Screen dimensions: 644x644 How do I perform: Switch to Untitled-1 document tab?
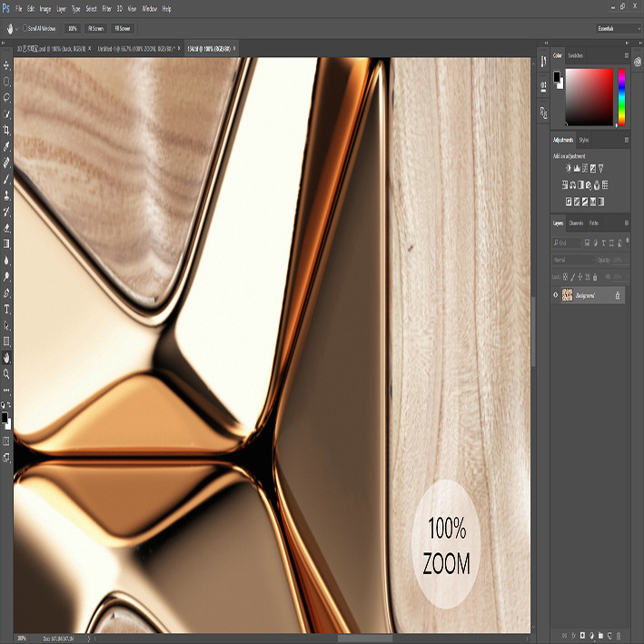point(136,48)
